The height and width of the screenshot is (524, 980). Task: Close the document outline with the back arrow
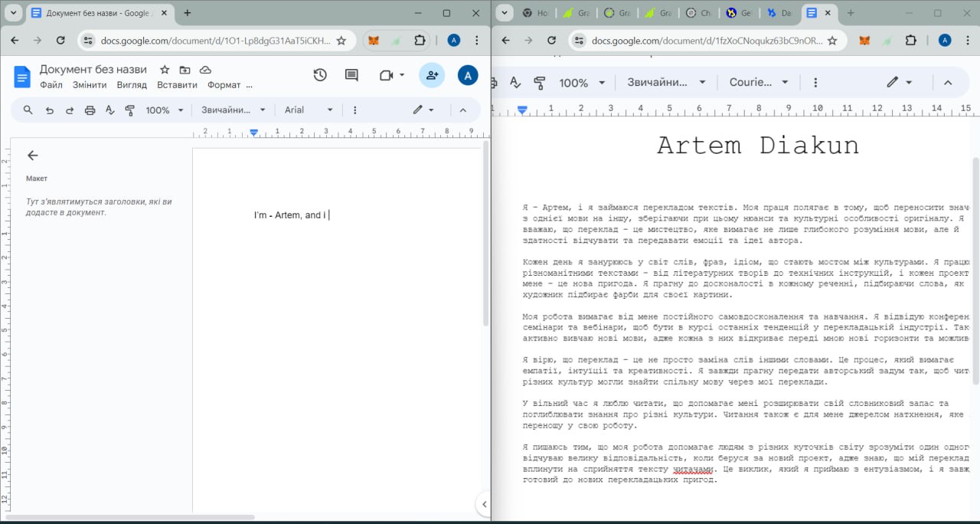pyautogui.click(x=32, y=156)
